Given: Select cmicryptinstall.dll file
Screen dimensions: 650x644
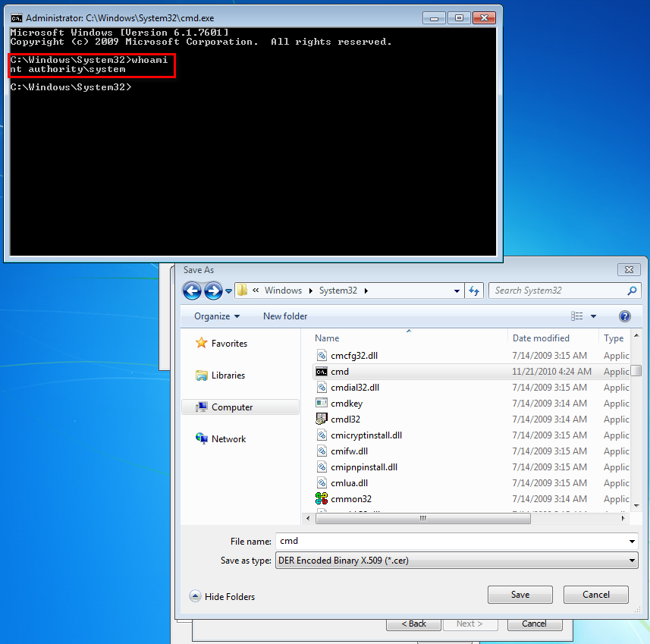Looking at the screenshot, I should (366, 435).
